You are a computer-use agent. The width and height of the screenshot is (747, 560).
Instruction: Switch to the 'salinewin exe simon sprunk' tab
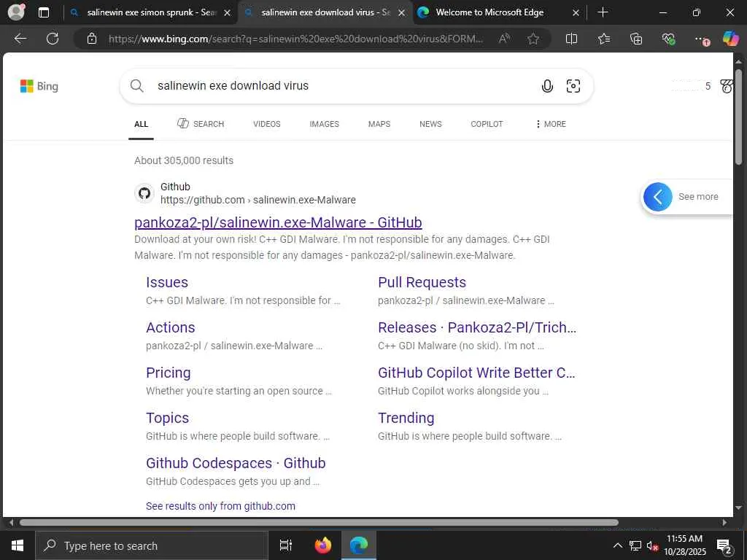[152, 12]
